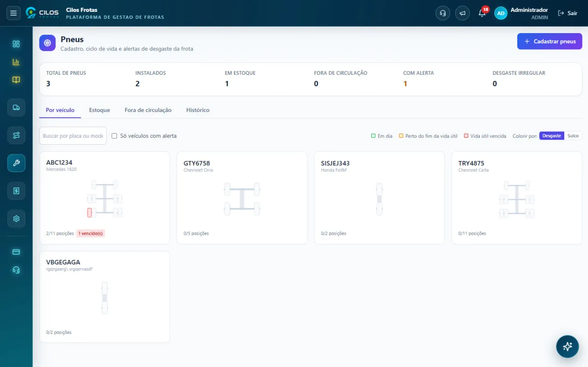Click Sair to log out
The width and height of the screenshot is (588, 367).
point(568,13)
